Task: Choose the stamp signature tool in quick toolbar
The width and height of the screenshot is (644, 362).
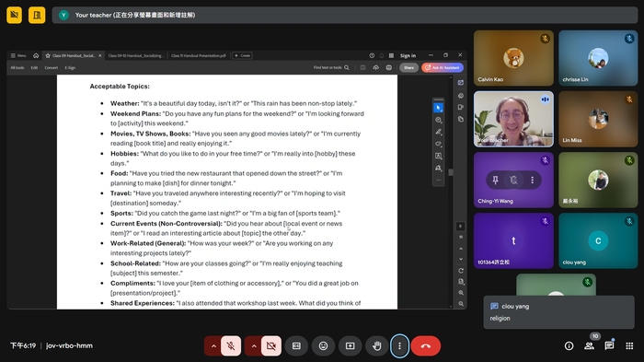Action: pyautogui.click(x=438, y=168)
